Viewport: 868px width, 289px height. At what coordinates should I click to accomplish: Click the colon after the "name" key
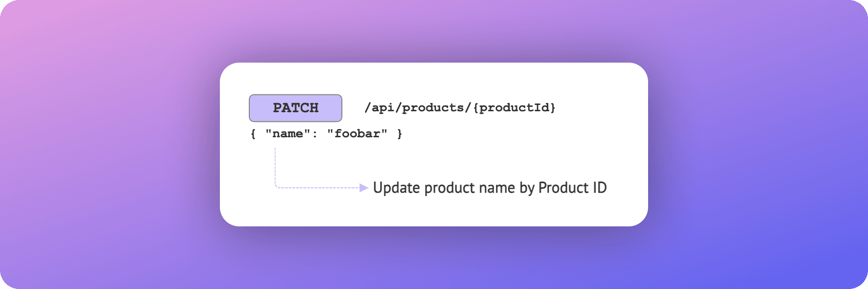[315, 134]
